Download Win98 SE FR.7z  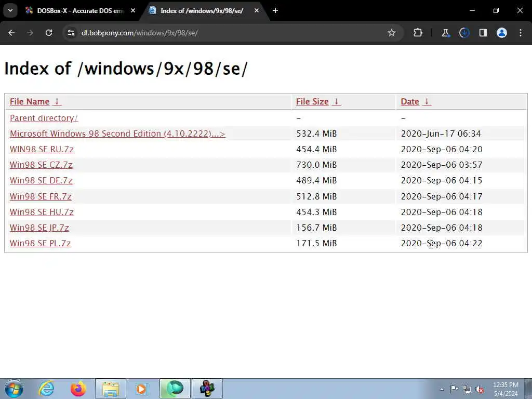[x=41, y=196]
